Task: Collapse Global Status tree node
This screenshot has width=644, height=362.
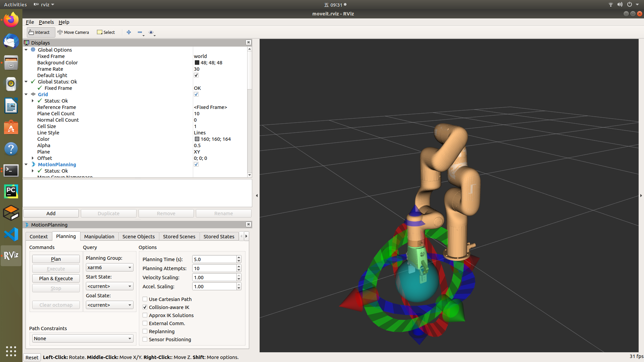Action: tap(26, 81)
